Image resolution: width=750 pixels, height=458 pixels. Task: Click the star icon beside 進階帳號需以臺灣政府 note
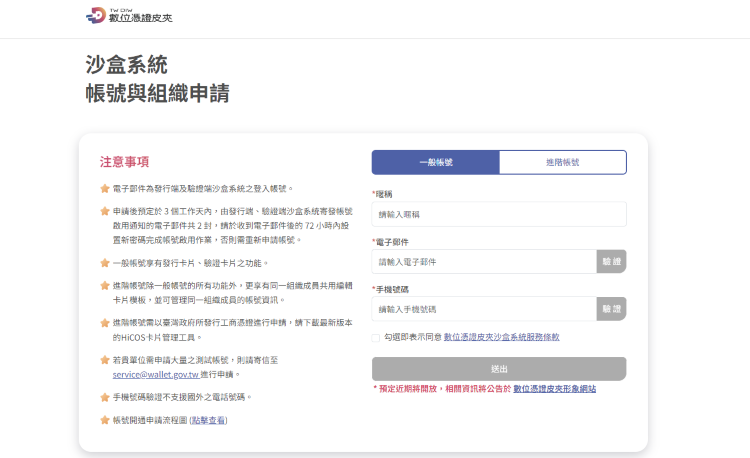(x=105, y=323)
